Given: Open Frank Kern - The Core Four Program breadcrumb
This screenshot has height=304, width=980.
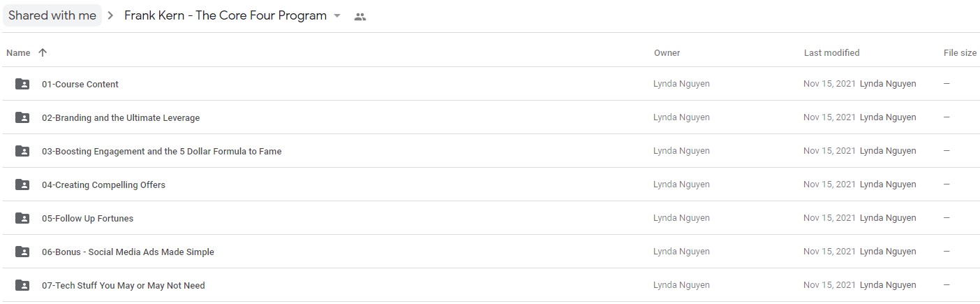Looking at the screenshot, I should (225, 15).
